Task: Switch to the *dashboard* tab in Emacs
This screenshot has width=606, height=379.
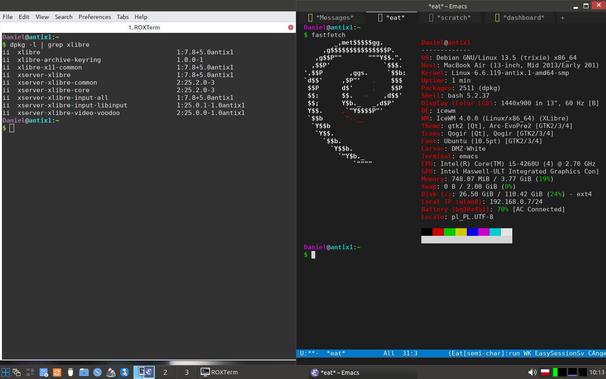Action: pyautogui.click(x=523, y=18)
